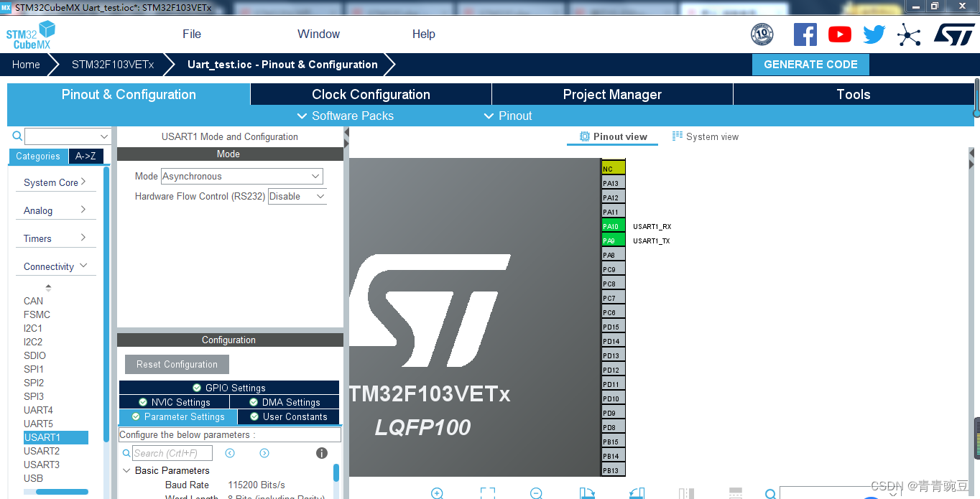Go to next search result arrow
980x499 pixels.
tap(264, 453)
